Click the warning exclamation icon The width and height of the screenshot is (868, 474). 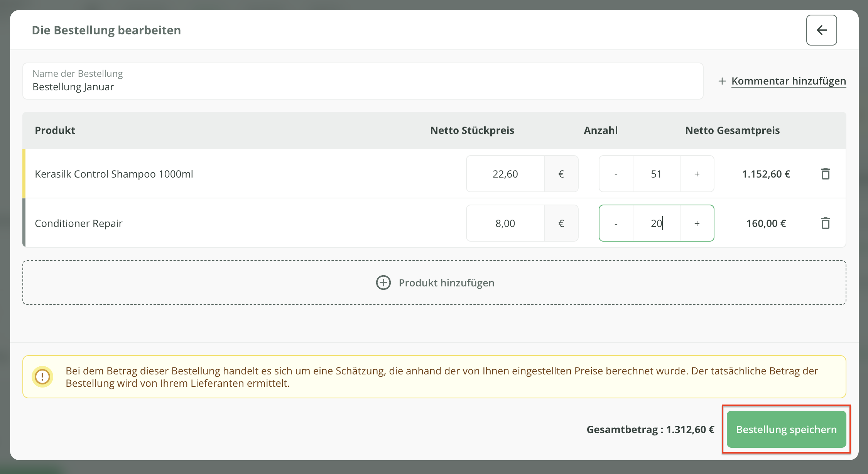click(x=42, y=376)
